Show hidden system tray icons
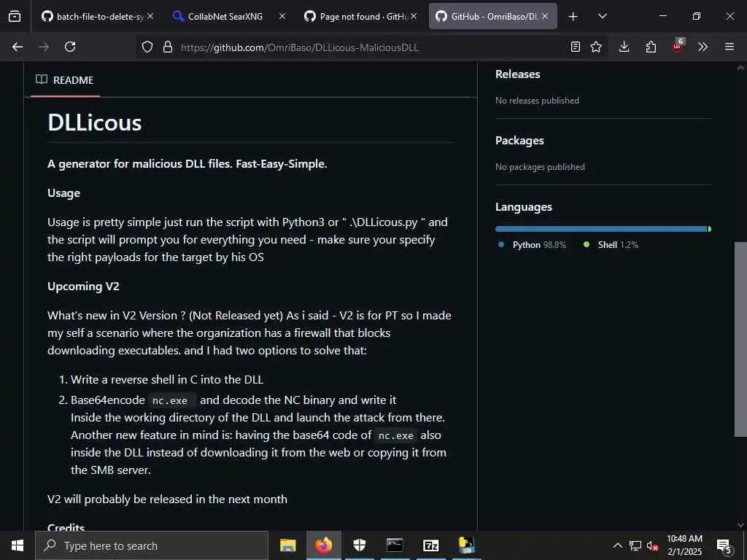 coord(617,545)
